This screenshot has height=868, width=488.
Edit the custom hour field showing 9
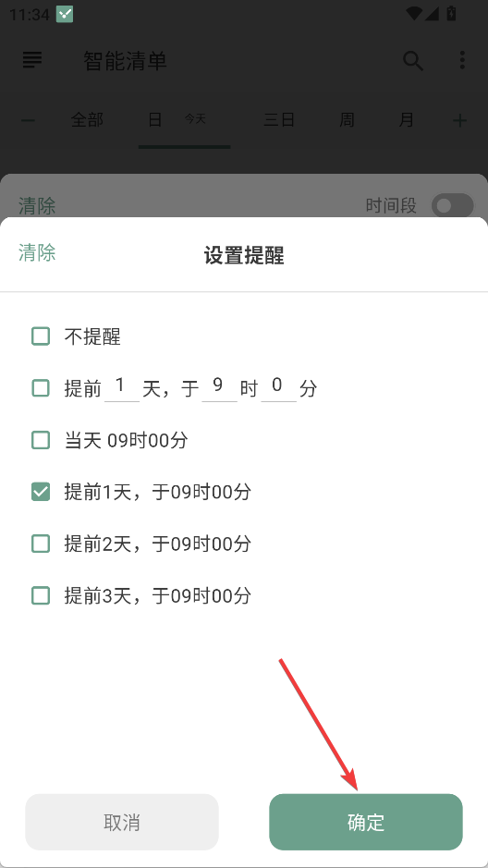pos(219,387)
